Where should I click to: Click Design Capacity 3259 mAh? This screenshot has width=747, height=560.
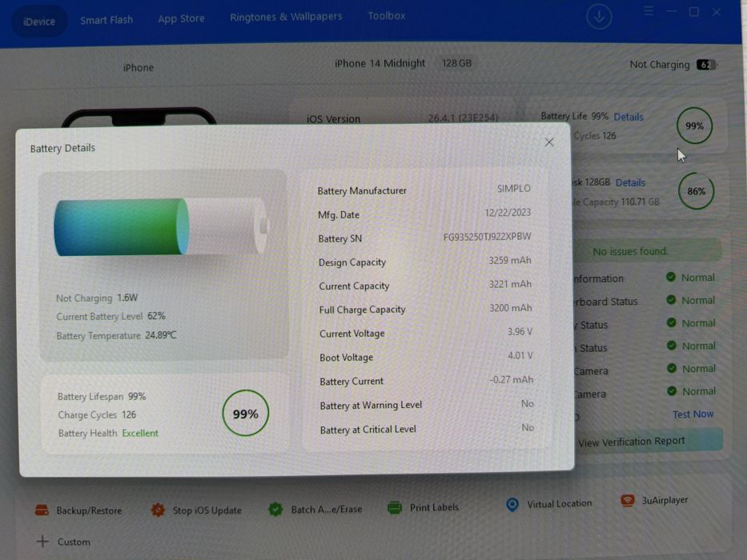[510, 261]
